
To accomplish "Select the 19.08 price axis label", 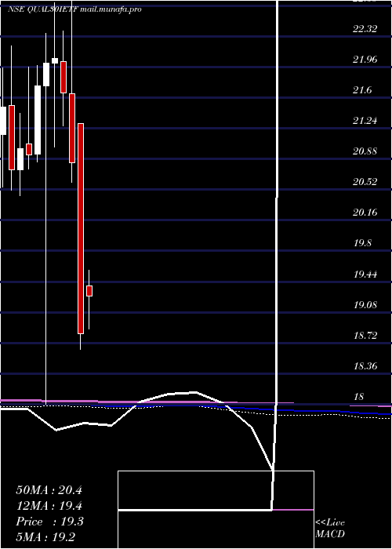I will [365, 304].
